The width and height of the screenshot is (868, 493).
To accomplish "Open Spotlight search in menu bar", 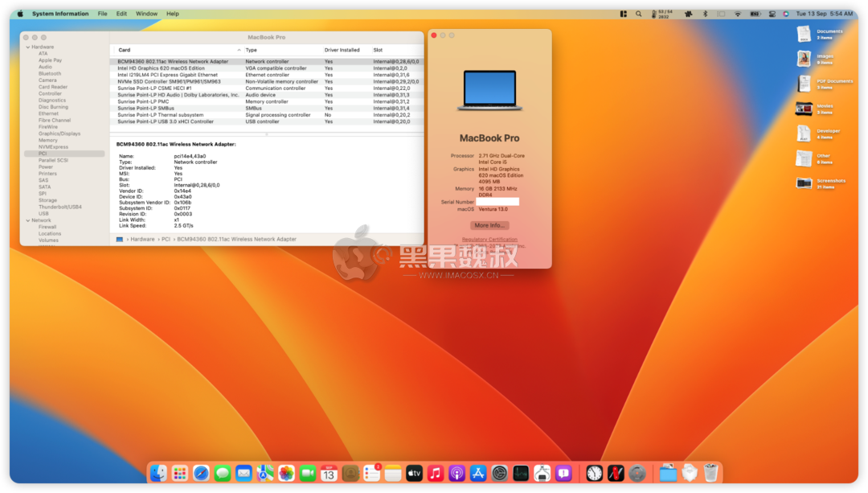I will tap(639, 14).
